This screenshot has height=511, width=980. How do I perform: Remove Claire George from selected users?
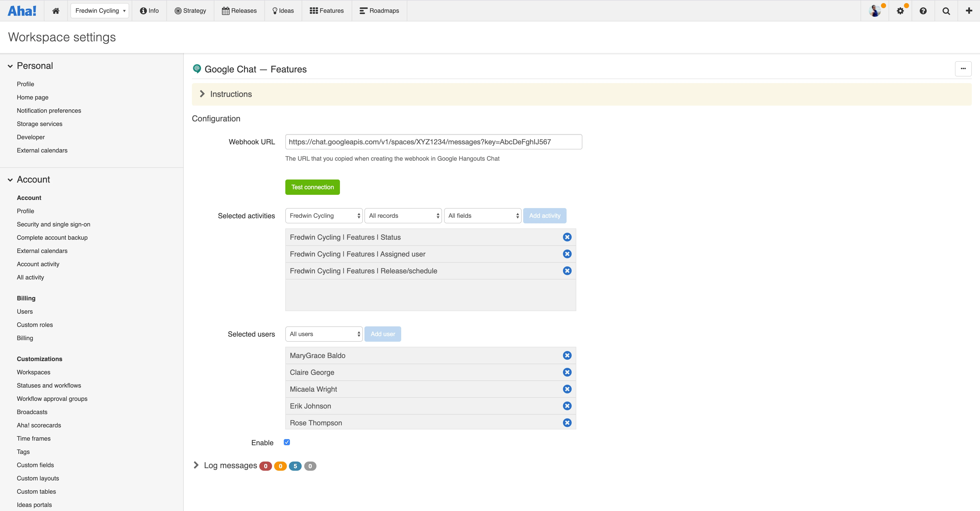[x=567, y=372]
